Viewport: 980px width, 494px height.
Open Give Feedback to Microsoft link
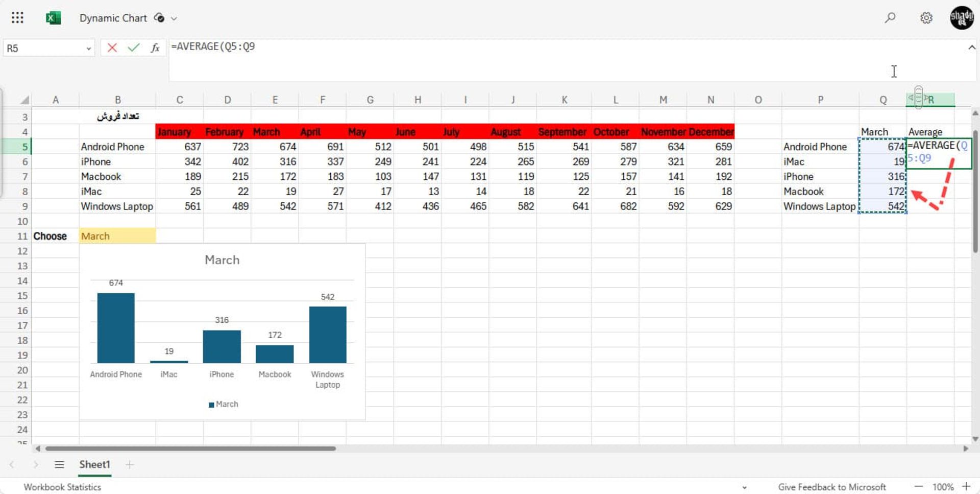[x=831, y=487]
